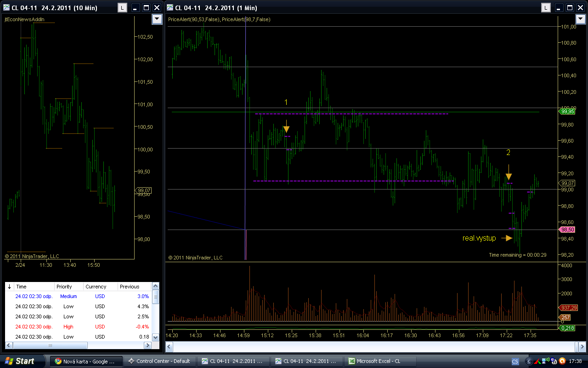Expand hidden system tray icons
This screenshot has height=368, width=588.
point(528,361)
